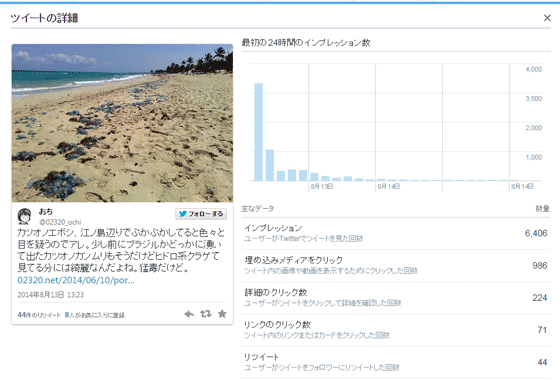This screenshot has width=560, height=380.
Task: Click the 詳細のクリック数 row label
Action: [x=276, y=292]
